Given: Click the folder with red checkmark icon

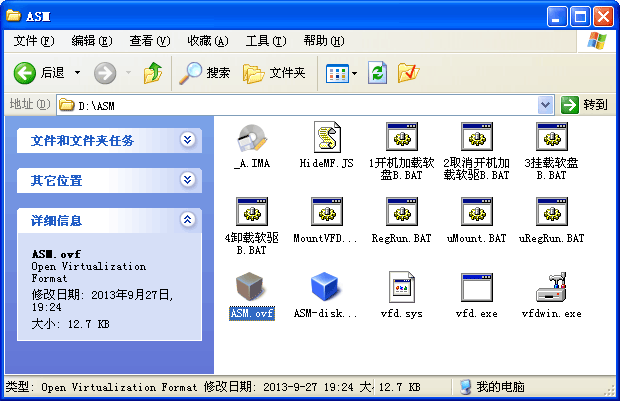Looking at the screenshot, I should click(408, 73).
